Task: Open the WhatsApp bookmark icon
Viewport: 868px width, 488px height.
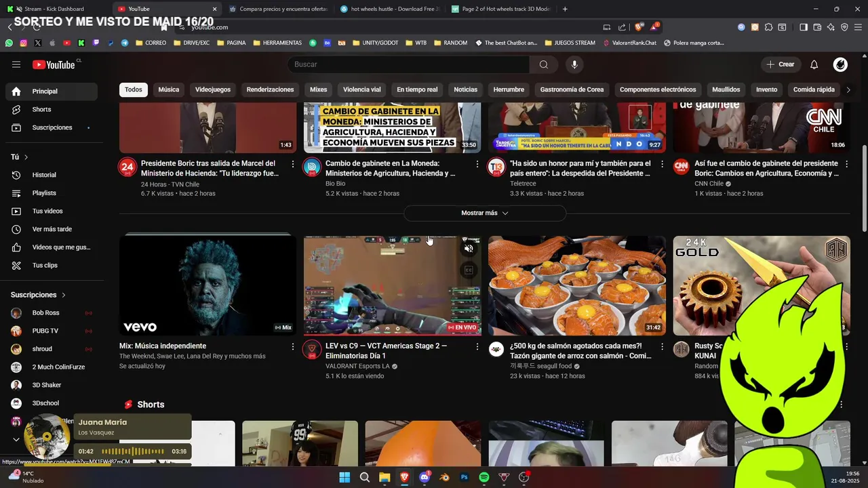Action: click(9, 43)
